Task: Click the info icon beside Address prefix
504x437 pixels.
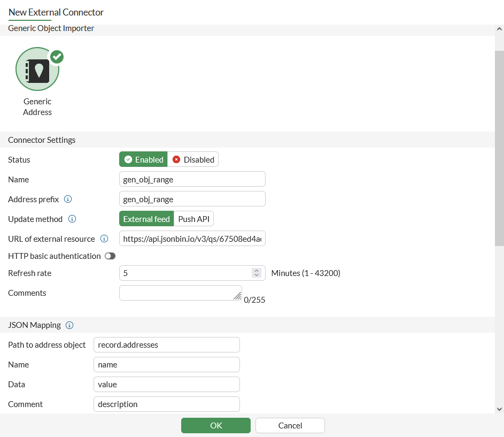Action: [68, 199]
